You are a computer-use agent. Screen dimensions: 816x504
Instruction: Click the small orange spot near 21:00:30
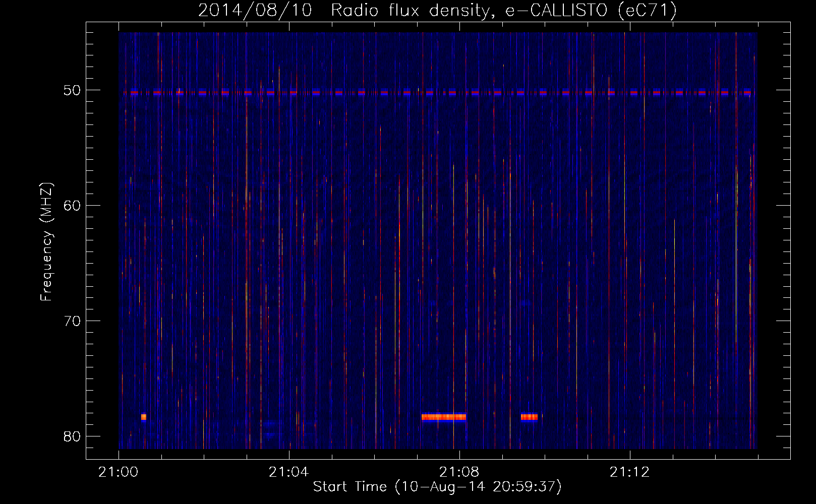[x=144, y=417]
